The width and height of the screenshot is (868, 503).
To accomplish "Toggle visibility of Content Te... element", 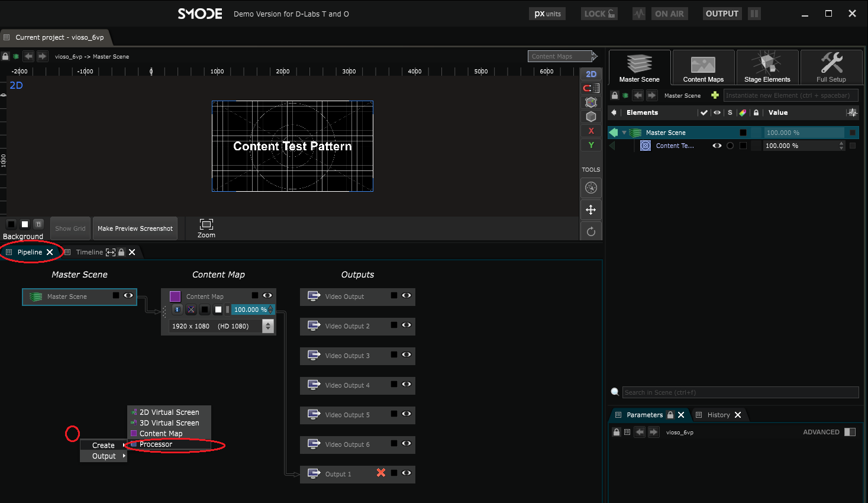I will [x=717, y=146].
